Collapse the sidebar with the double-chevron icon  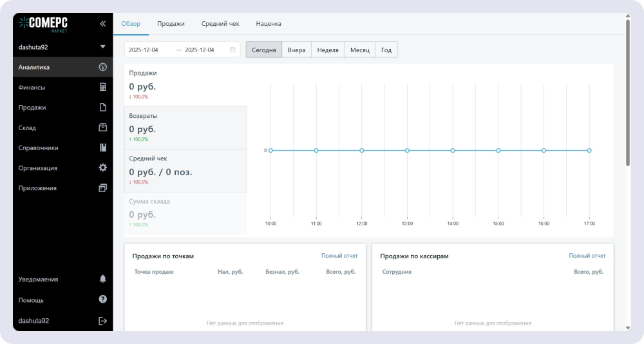(x=102, y=23)
